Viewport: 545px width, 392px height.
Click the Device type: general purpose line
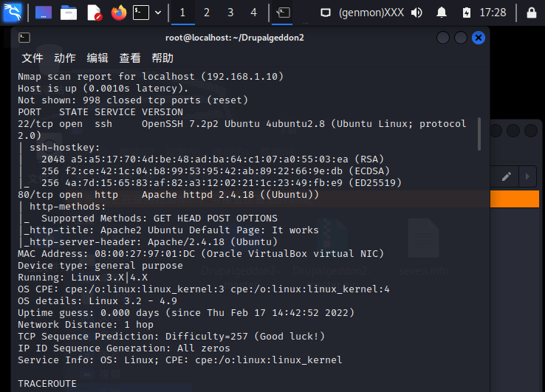tap(100, 266)
